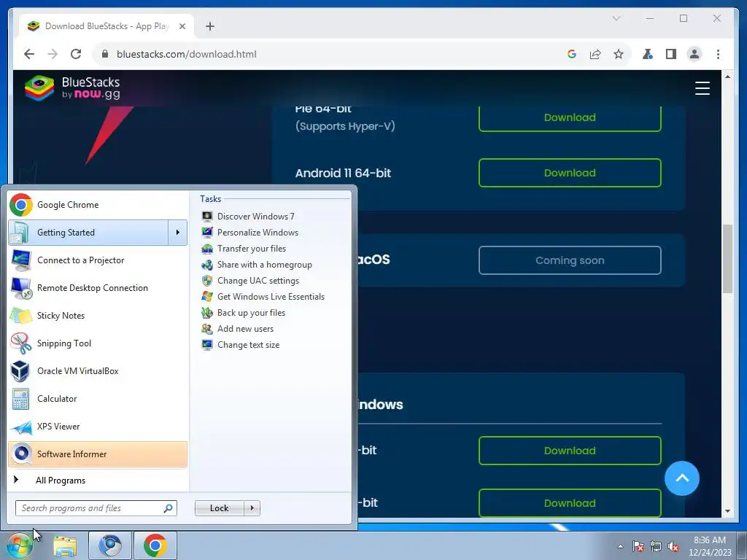Close the Download BlueStacks tab
The width and height of the screenshot is (747, 560).
pyautogui.click(x=182, y=26)
